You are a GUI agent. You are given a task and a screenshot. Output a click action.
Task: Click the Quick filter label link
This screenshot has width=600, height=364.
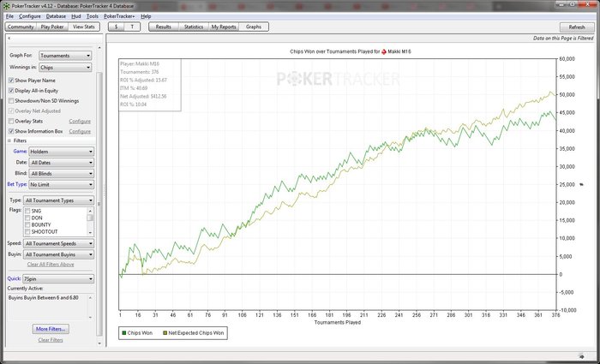click(x=15, y=279)
